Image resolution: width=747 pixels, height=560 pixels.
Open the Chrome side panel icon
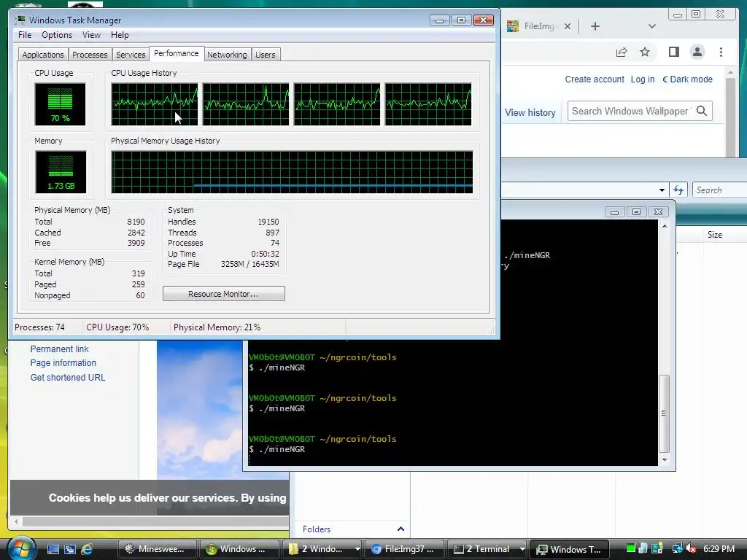click(673, 52)
